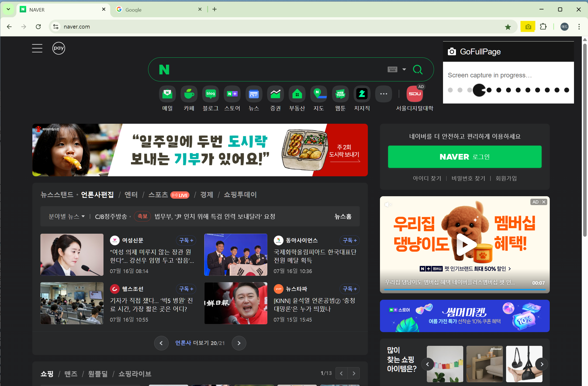Open the Naver Webtoon icon

coord(340,94)
